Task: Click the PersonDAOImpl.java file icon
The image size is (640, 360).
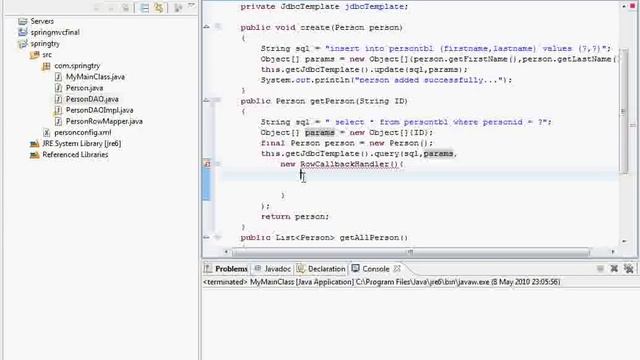Action: (x=58, y=110)
